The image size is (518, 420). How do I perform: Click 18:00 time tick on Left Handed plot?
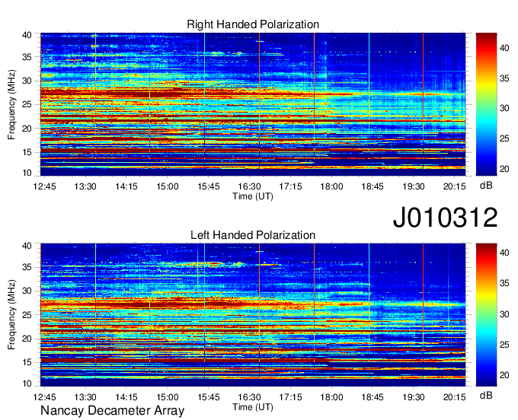331,397
